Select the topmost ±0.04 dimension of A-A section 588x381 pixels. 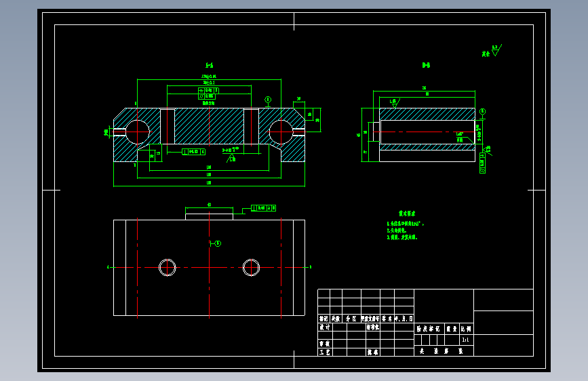209,77
